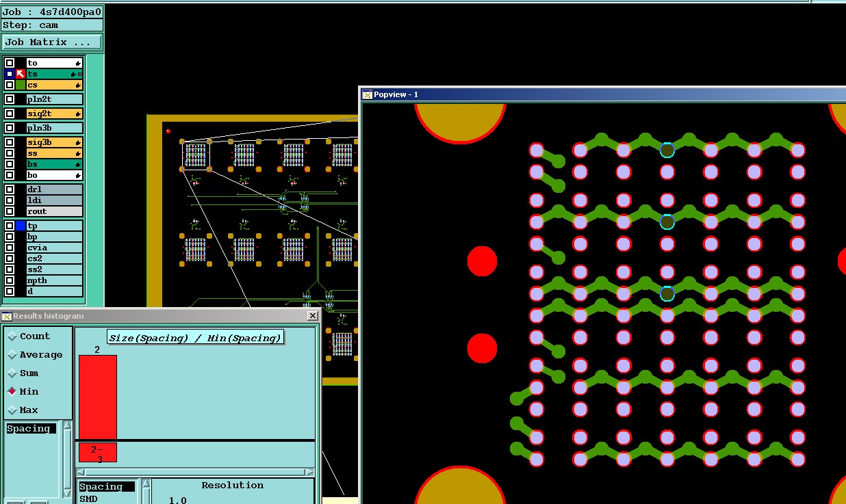846x504 pixels.
Task: Click the histogram horizontal scrollbar left arrow
Action: pyautogui.click(x=80, y=473)
